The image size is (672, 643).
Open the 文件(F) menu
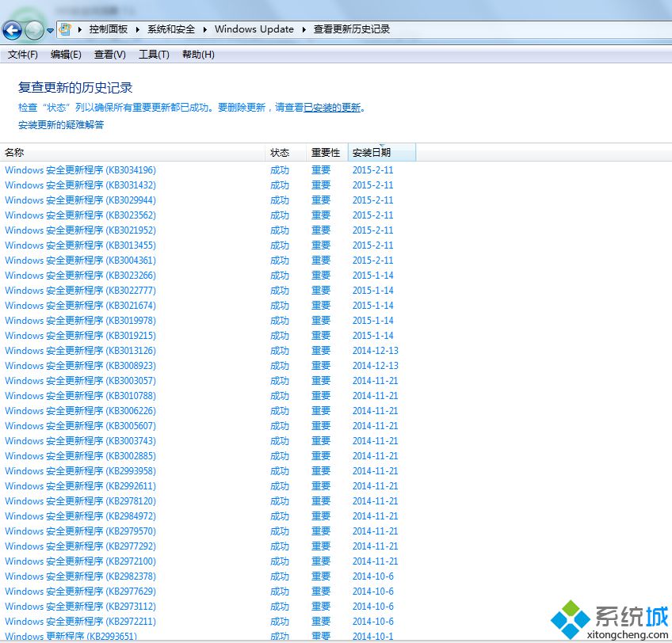pyautogui.click(x=23, y=55)
